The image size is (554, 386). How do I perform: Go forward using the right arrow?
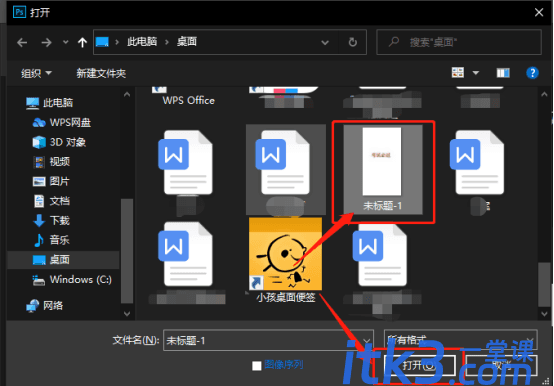[x=46, y=43]
